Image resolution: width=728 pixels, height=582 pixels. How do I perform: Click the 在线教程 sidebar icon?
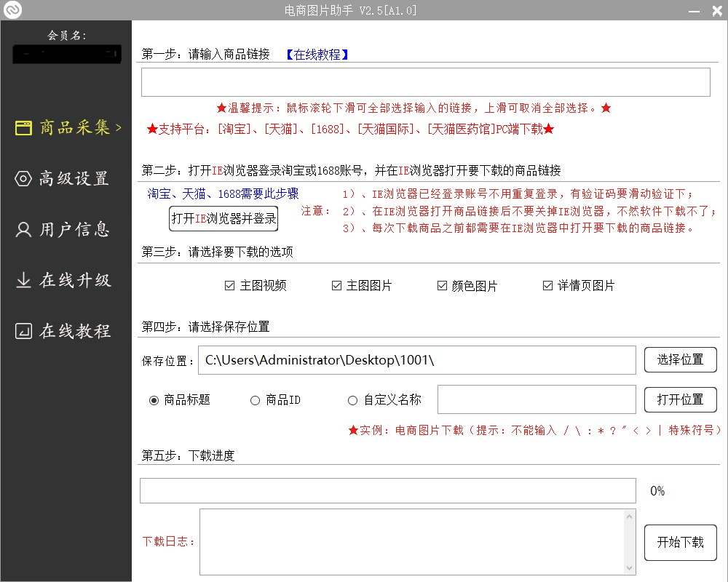(x=23, y=332)
